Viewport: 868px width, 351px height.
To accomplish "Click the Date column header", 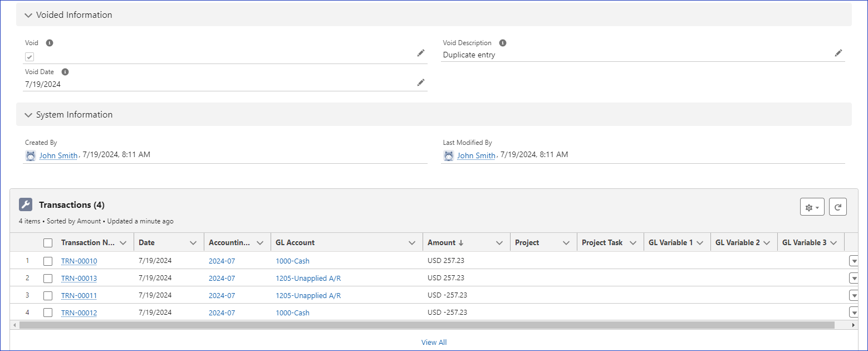I will pyautogui.click(x=147, y=243).
